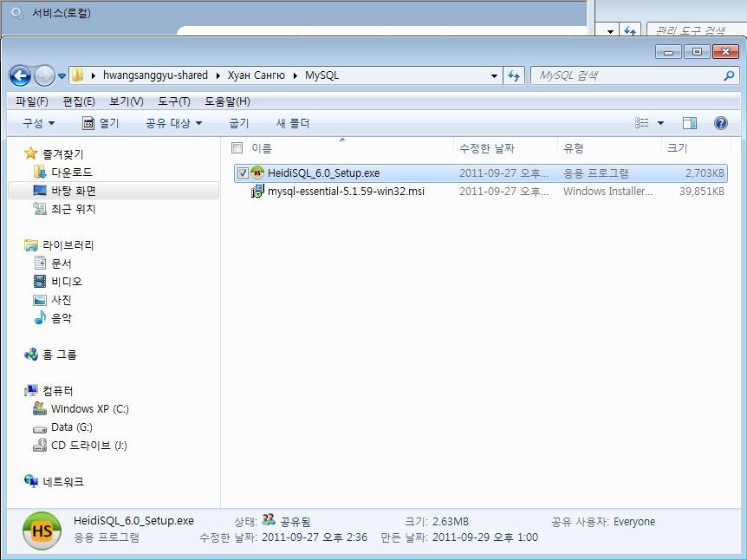
Task: Refresh the MySQL folder view
Action: [x=514, y=75]
